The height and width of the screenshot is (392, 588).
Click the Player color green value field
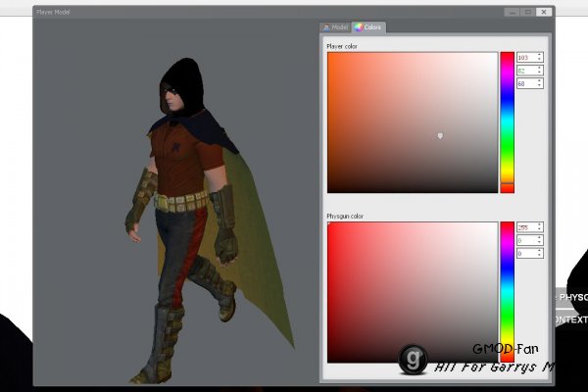pos(525,71)
